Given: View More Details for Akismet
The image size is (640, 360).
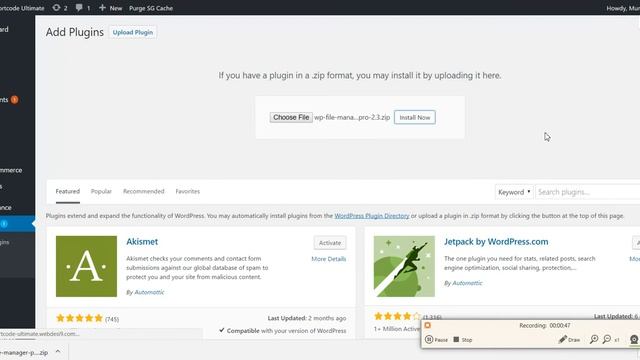Looking at the screenshot, I should coord(329,259).
